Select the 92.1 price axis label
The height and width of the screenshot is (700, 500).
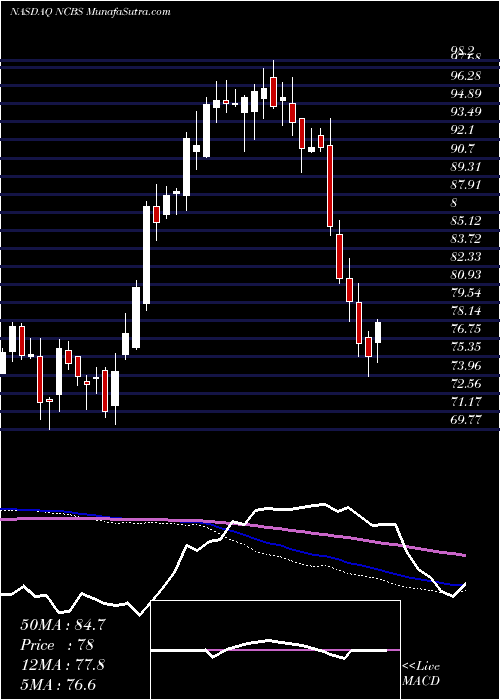[x=462, y=130]
